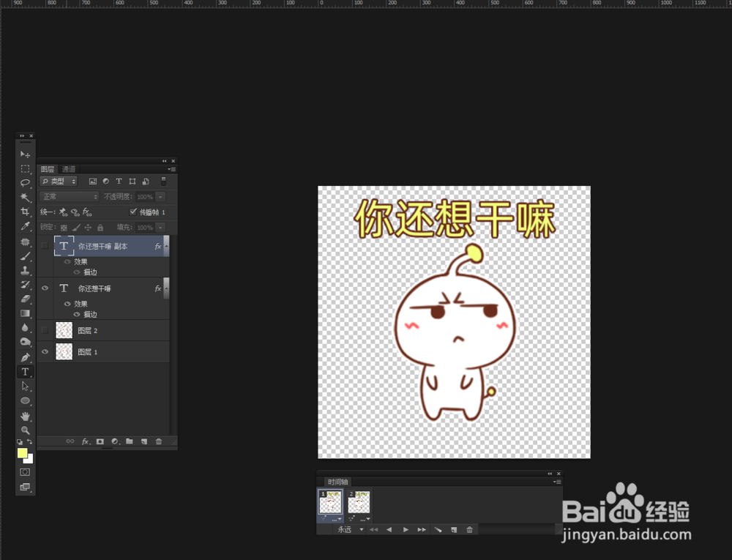This screenshot has width=732, height=560.
Task: Select the Ellipse shape tool
Action: pyautogui.click(x=25, y=401)
